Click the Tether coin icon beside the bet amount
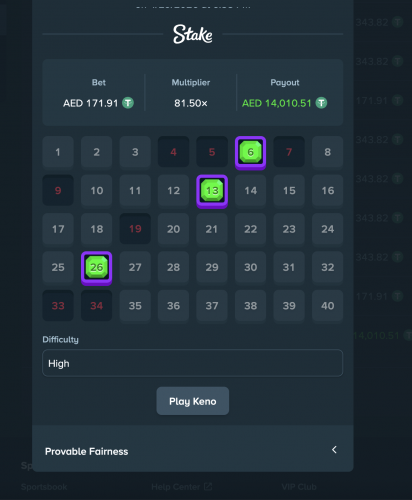Screen dimensions: 412x500 (x=128, y=103)
